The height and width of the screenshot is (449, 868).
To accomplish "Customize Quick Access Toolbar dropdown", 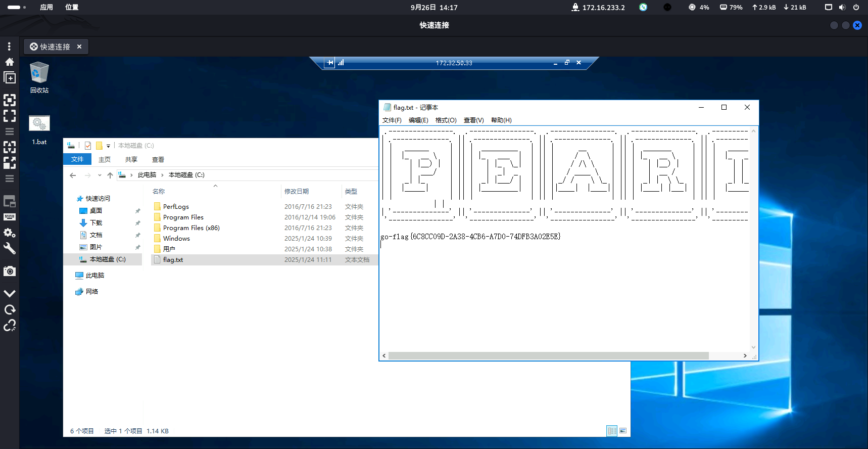I will [x=108, y=146].
